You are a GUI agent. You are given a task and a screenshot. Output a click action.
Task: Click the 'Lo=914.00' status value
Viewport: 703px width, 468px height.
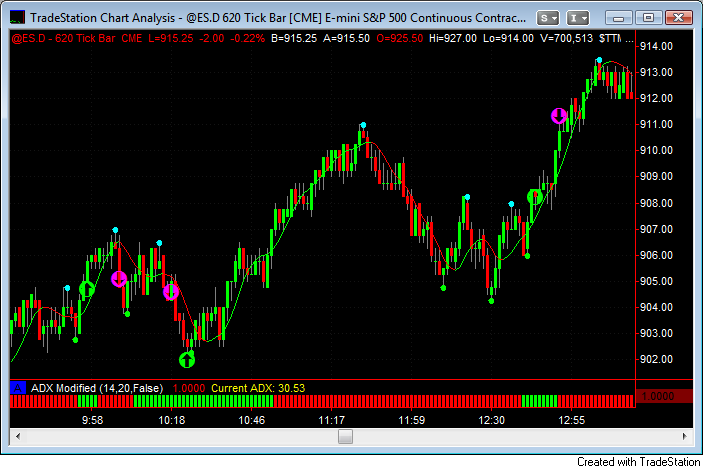coord(508,39)
